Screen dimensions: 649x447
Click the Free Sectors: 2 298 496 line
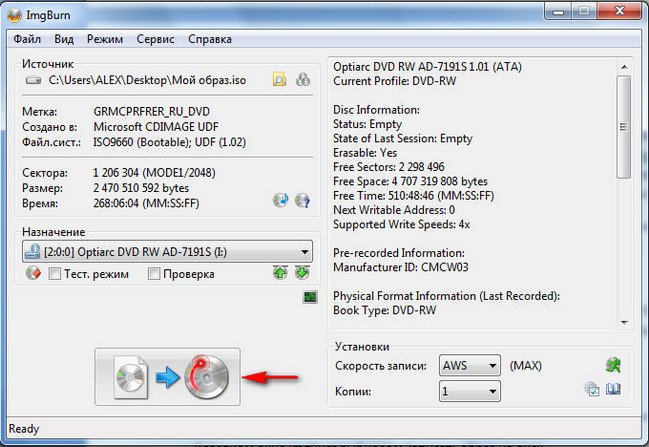click(x=389, y=167)
